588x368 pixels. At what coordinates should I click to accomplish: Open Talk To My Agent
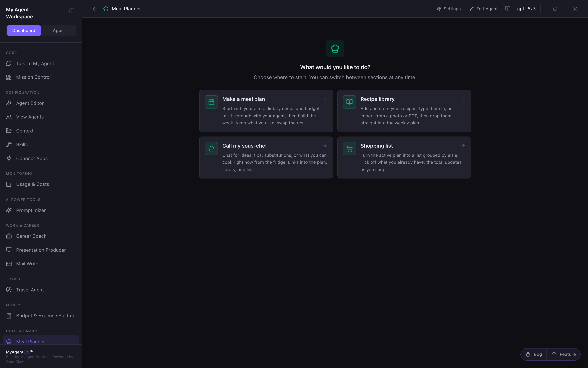click(41, 63)
